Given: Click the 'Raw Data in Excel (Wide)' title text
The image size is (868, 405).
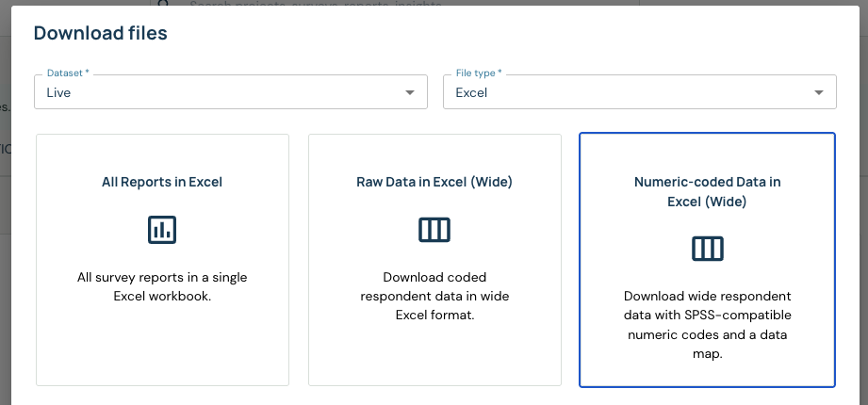Looking at the screenshot, I should tap(434, 182).
